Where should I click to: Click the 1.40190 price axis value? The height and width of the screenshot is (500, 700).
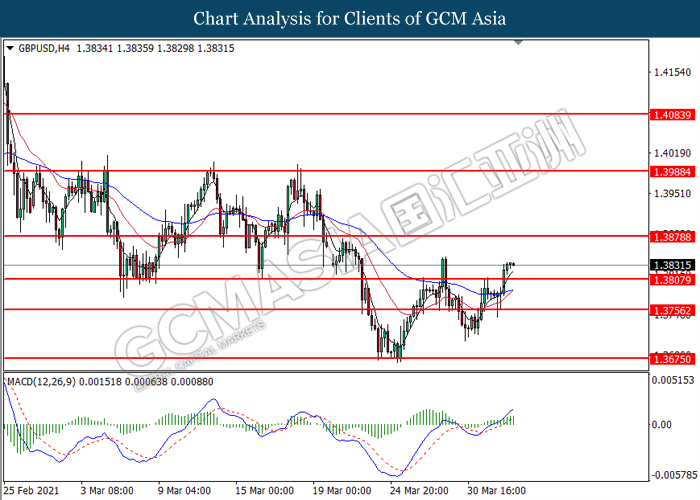click(x=672, y=153)
